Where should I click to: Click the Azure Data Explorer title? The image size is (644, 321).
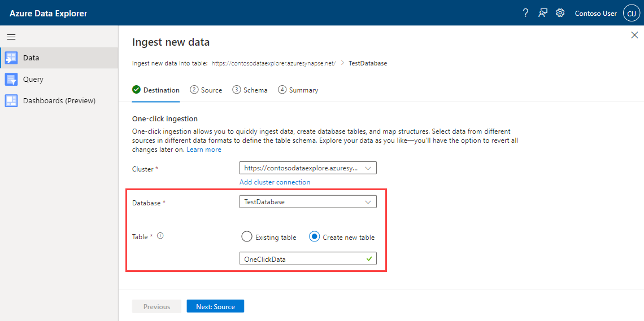coord(49,14)
